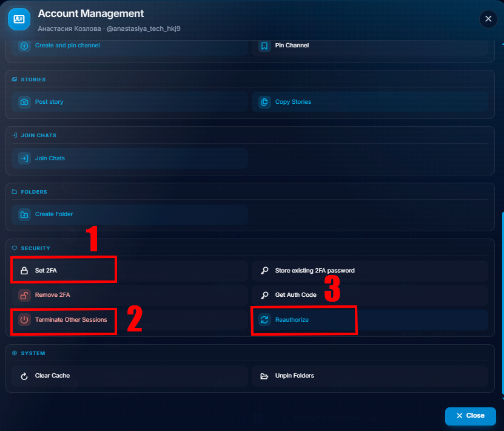This screenshot has width=504, height=431.
Task: Click the enter-arrow icon beside Join Chats button
Action: 24,158
